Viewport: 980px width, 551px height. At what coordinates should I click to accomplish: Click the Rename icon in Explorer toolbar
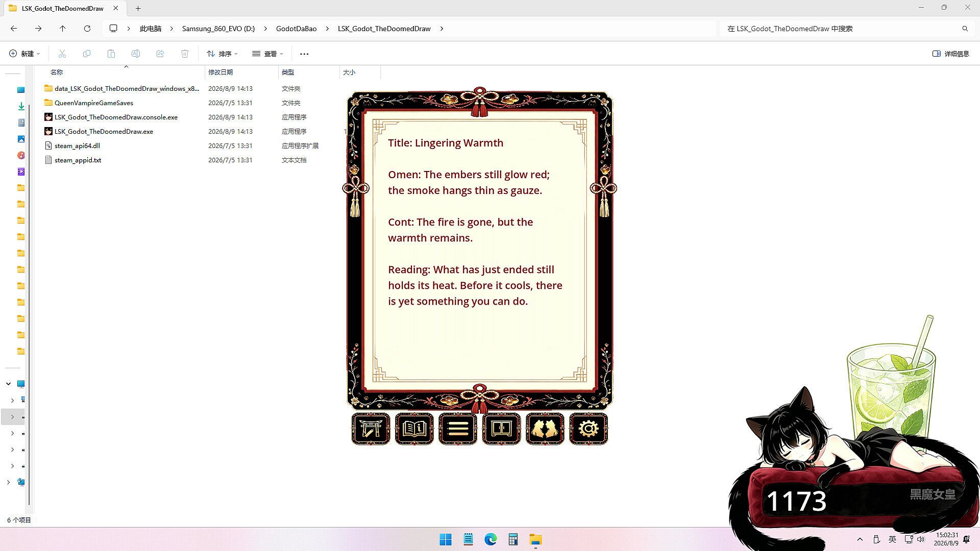click(x=136, y=54)
